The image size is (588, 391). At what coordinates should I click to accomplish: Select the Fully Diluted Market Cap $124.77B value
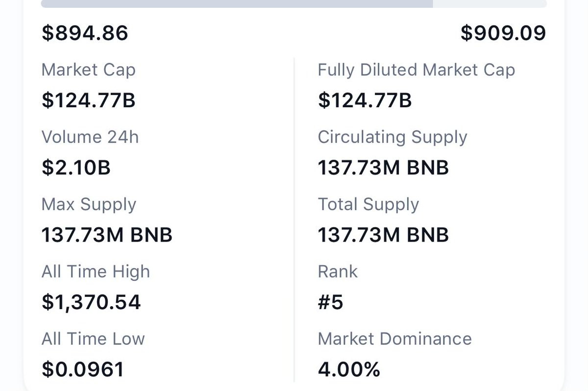365,100
